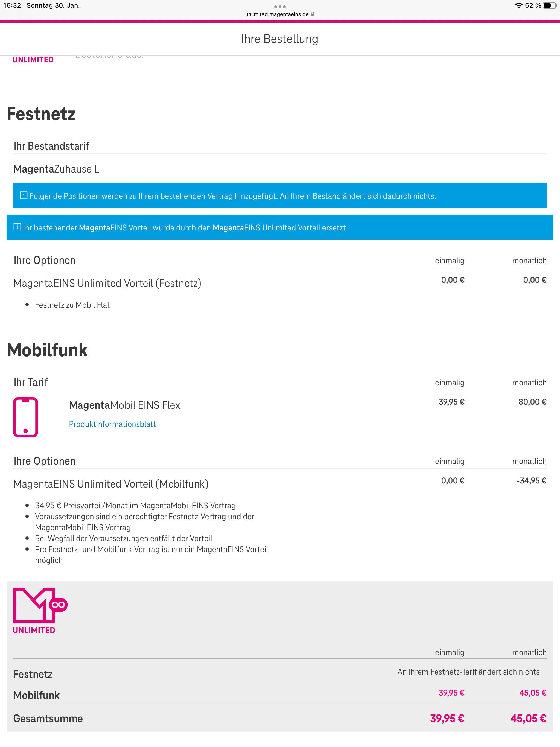Click the lock icon beside the URL
The image size is (560, 747).
point(313,14)
